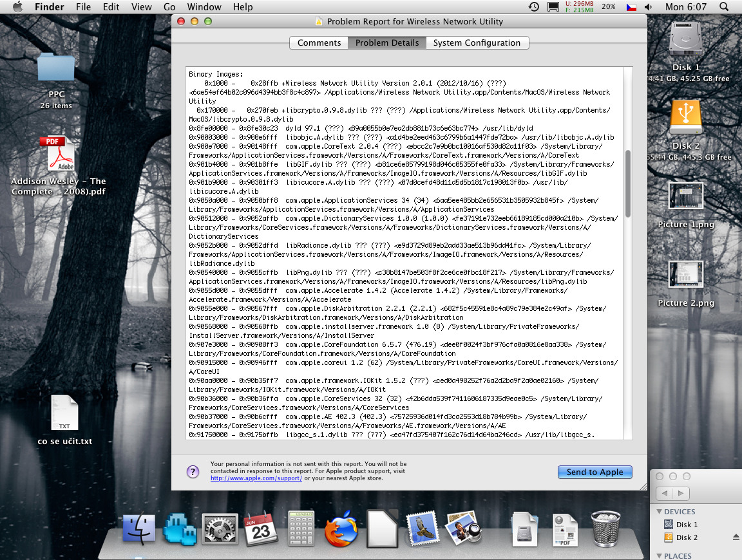Open the blank document app in Dock
Image resolution: width=742 pixels, height=560 pixels.
coord(383,529)
